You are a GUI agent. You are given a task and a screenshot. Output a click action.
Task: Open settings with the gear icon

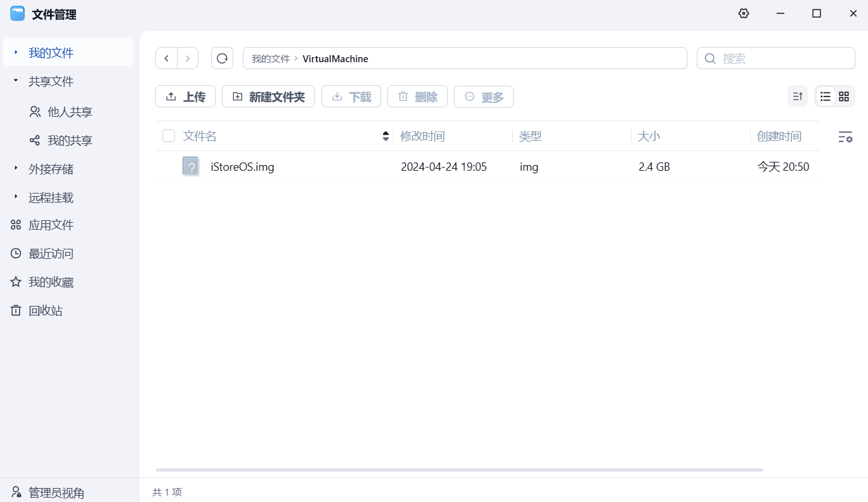pos(744,13)
